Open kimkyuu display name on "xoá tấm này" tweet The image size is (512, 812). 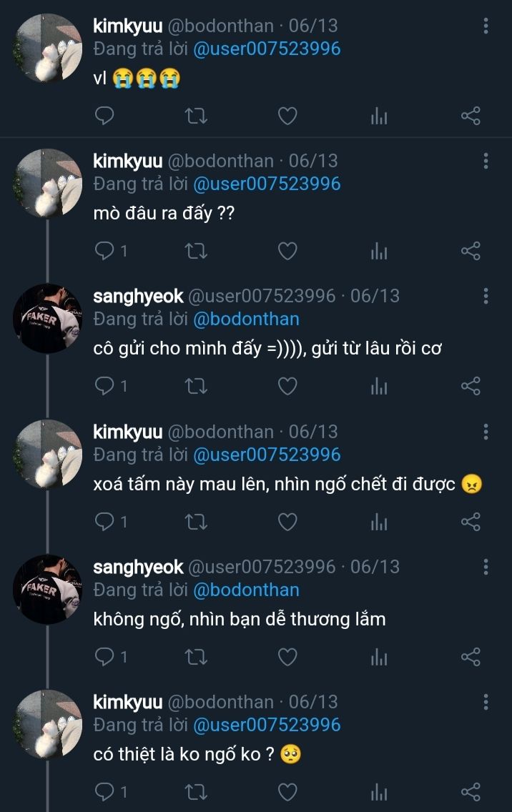pyautogui.click(x=128, y=432)
